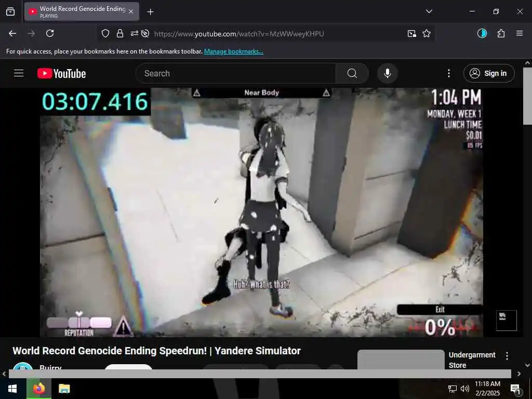Go back to the previous page
The width and height of the screenshot is (532, 399).
pyautogui.click(x=12, y=33)
